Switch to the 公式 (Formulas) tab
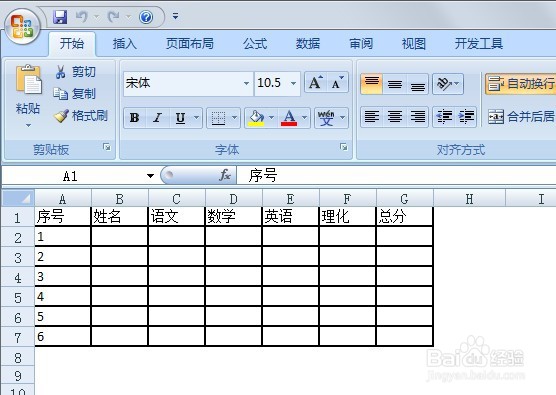Viewport: 556px width, 395px height. [255, 44]
